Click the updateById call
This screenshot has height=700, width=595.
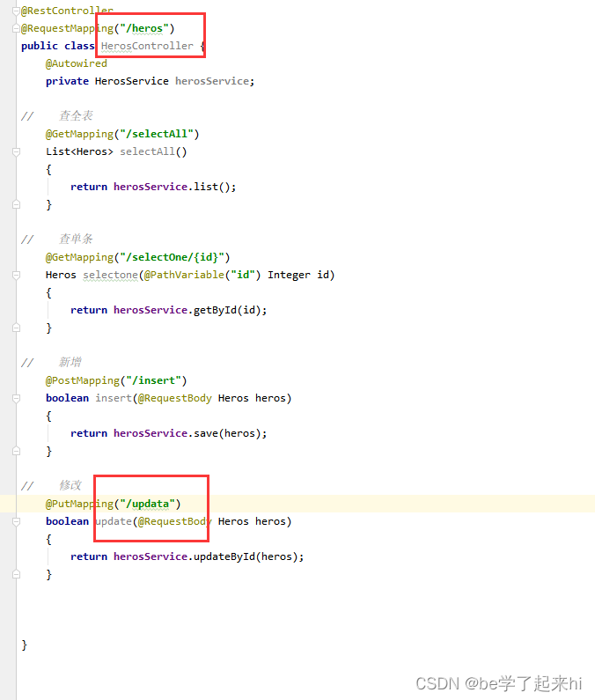tap(224, 556)
